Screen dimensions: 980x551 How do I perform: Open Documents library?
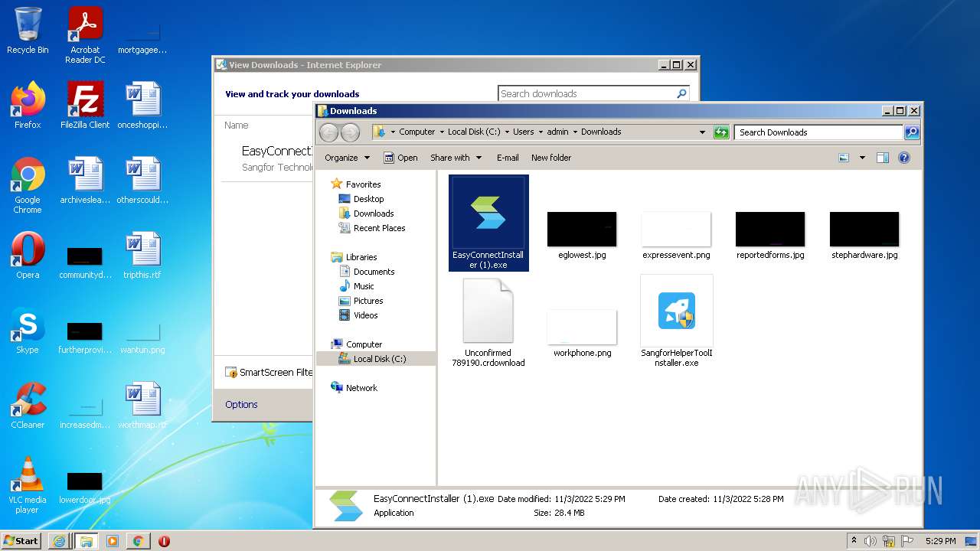coord(374,272)
